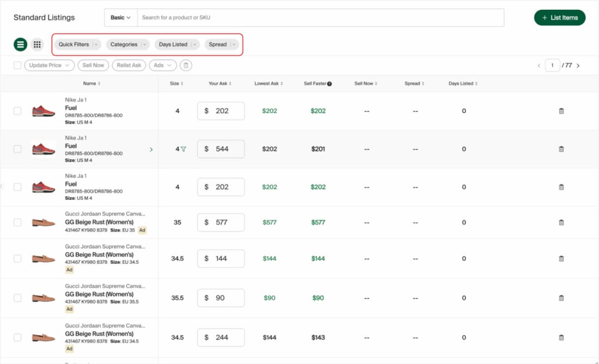599x364 pixels.
Task: Click the Relist Ask button
Action: coord(129,65)
